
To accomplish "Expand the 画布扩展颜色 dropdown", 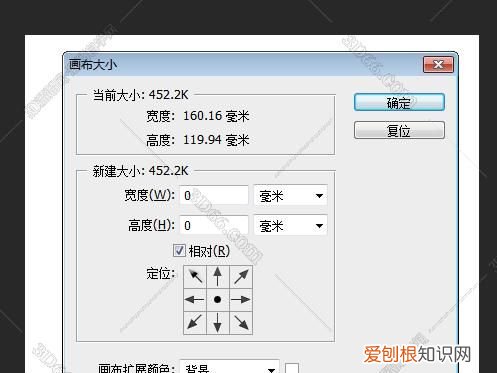I will pos(229,367).
